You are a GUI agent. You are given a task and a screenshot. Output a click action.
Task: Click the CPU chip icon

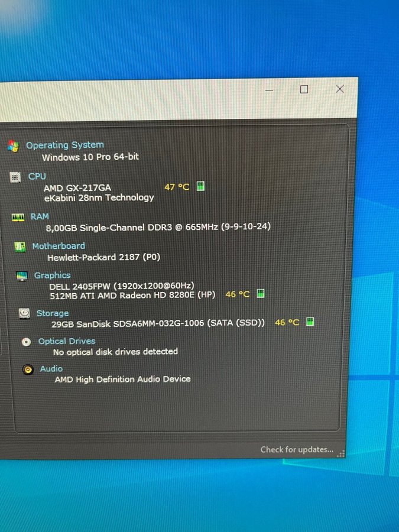point(15,177)
